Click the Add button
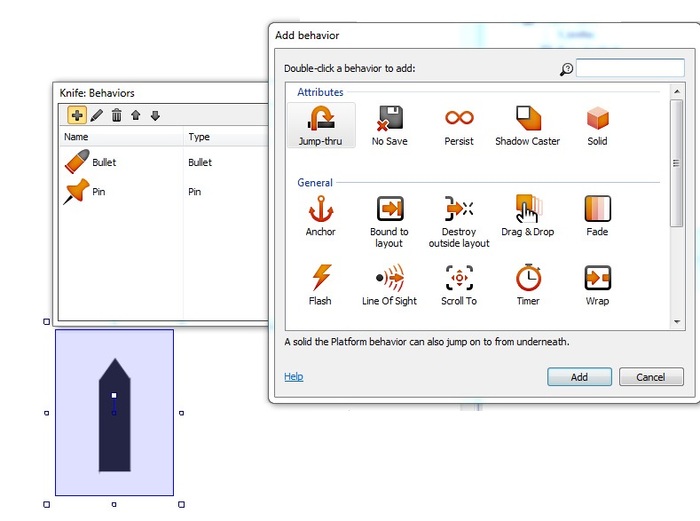Image resolution: width=700 pixels, height=521 pixels. click(579, 377)
